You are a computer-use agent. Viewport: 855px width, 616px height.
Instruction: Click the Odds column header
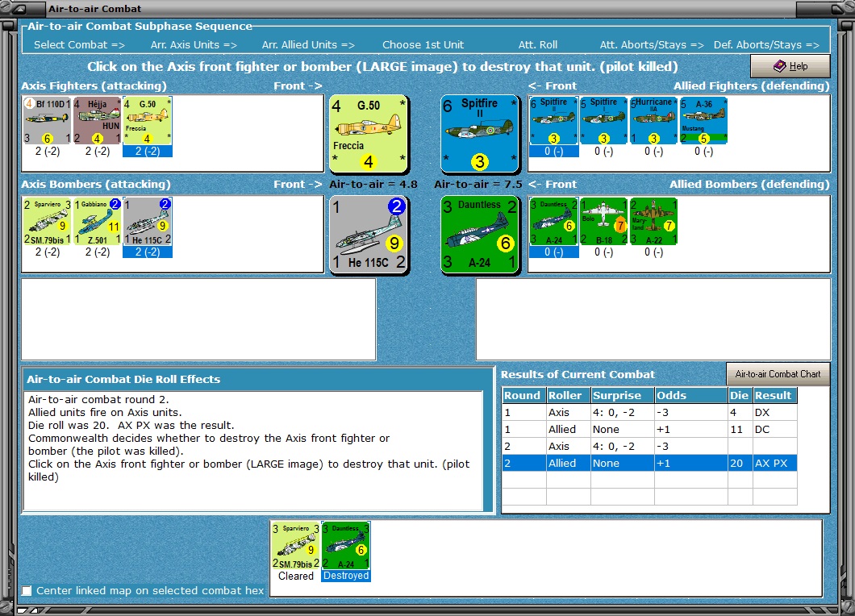pyautogui.click(x=691, y=395)
